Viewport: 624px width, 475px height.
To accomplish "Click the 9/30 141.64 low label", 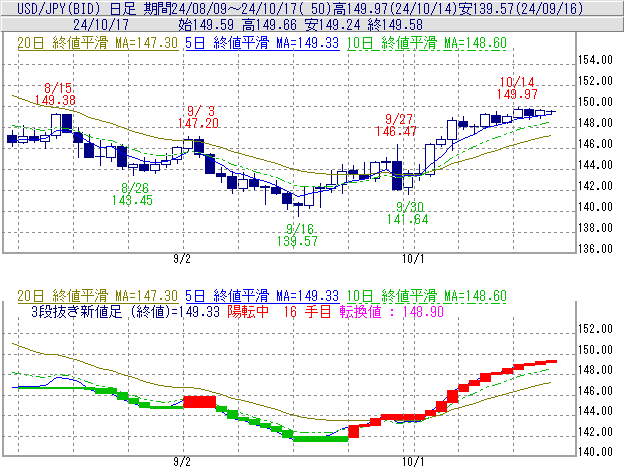I will click(408, 213).
